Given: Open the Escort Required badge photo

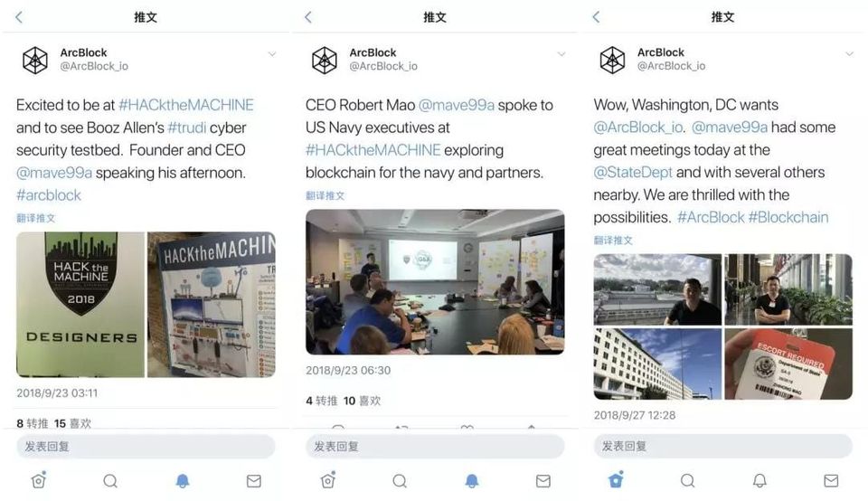Looking at the screenshot, I should [788, 364].
